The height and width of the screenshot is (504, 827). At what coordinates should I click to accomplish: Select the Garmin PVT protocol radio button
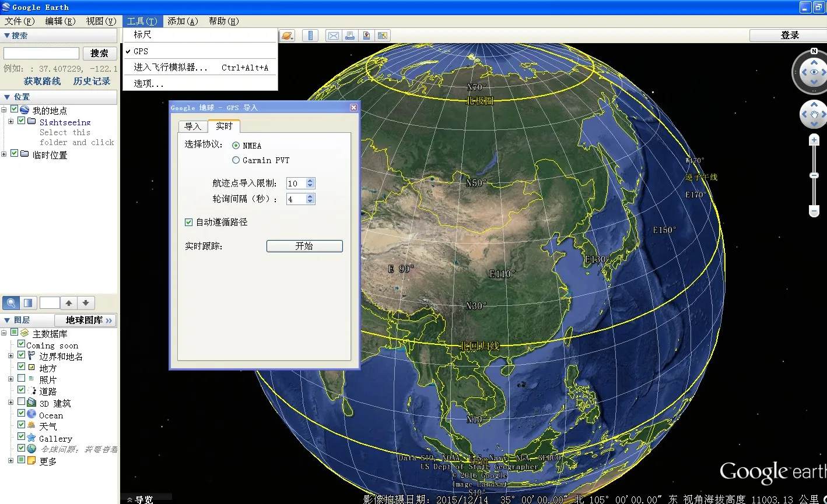[236, 160]
